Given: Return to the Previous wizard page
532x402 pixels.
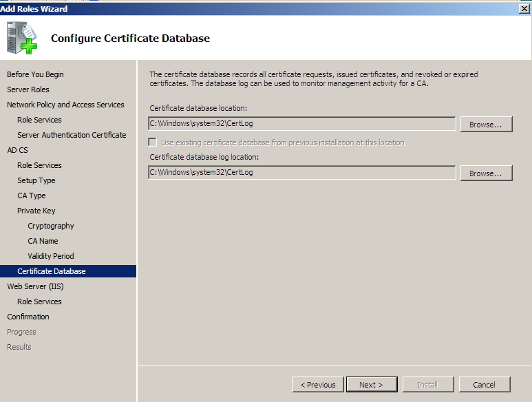Looking at the screenshot, I should (317, 385).
